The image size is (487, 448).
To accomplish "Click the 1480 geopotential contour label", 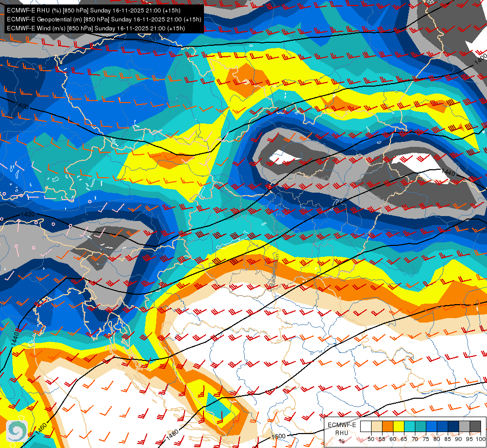I will [173, 434].
